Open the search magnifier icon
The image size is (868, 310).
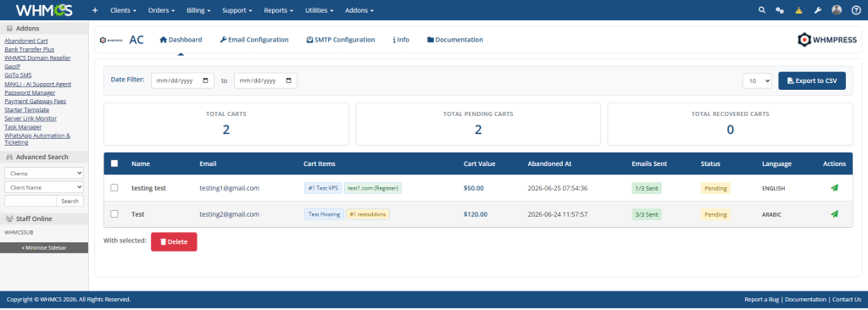(x=762, y=10)
